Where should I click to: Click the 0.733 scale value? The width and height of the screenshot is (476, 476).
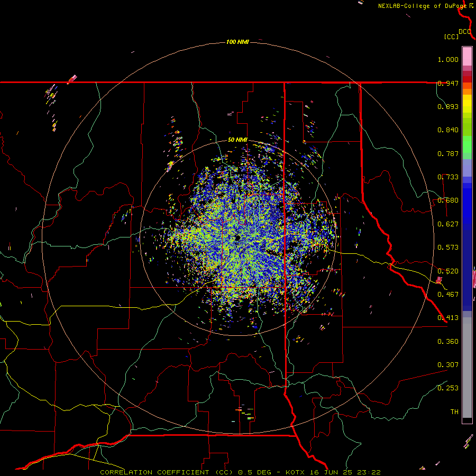coord(448,177)
